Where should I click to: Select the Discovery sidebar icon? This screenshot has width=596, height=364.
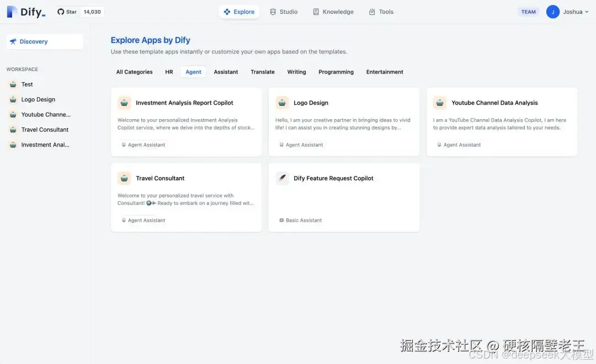[14, 41]
